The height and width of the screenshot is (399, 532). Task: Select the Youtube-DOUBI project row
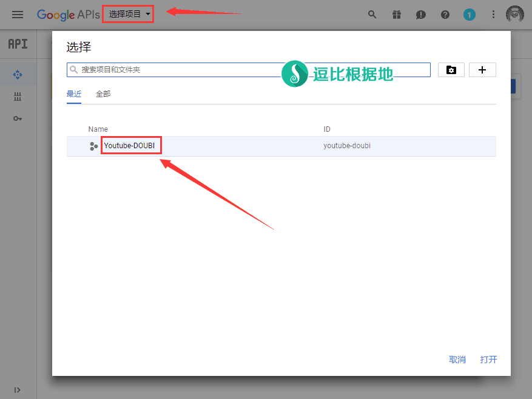[133, 146]
